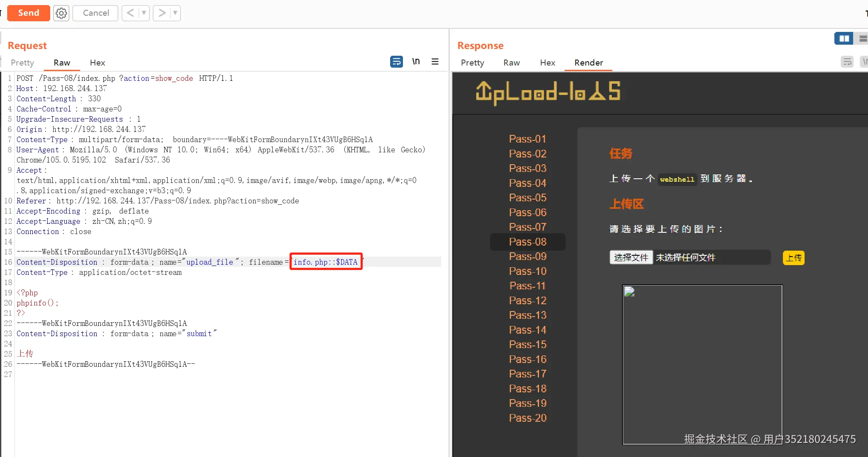Toggle non-printable \n characters in Request
Screen dimensions: 868x457
point(416,62)
